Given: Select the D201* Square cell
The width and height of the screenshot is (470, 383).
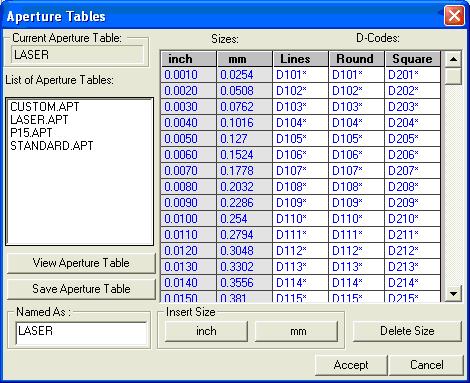Looking at the screenshot, I should [x=413, y=75].
